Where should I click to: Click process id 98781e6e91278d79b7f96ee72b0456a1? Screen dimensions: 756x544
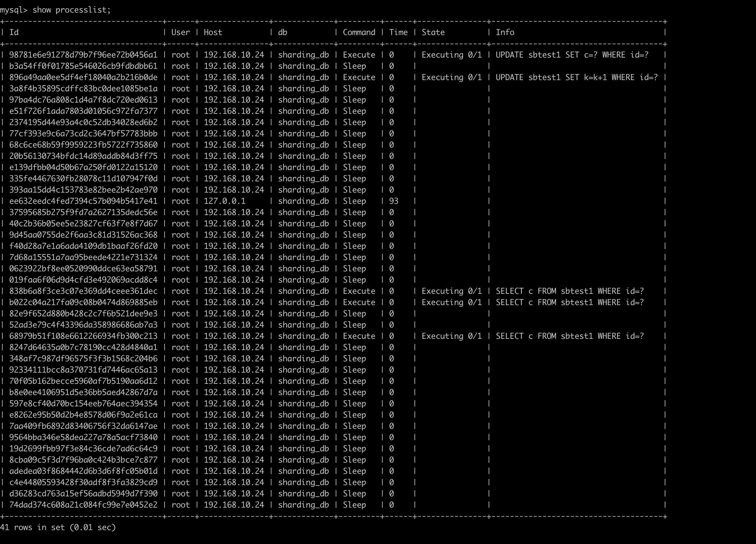tap(83, 55)
